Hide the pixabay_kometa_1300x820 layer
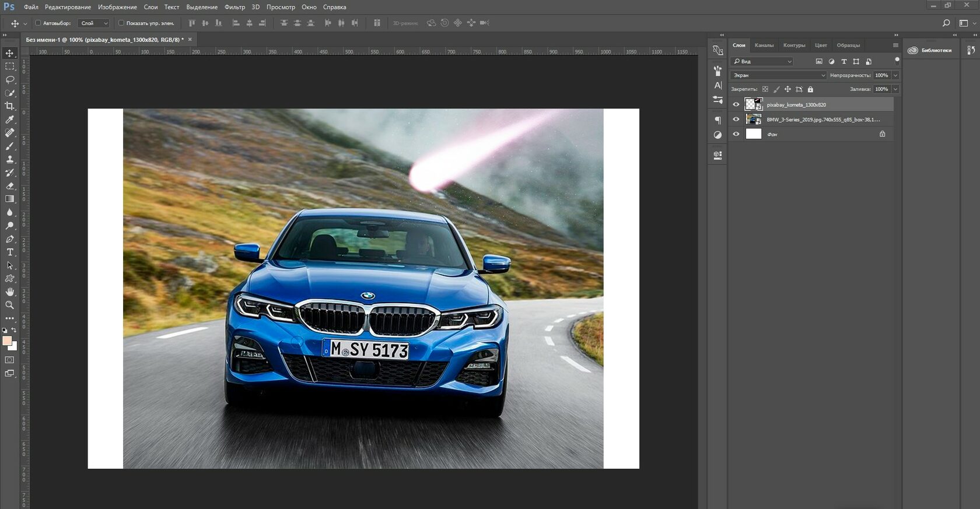980x509 pixels. 736,105
